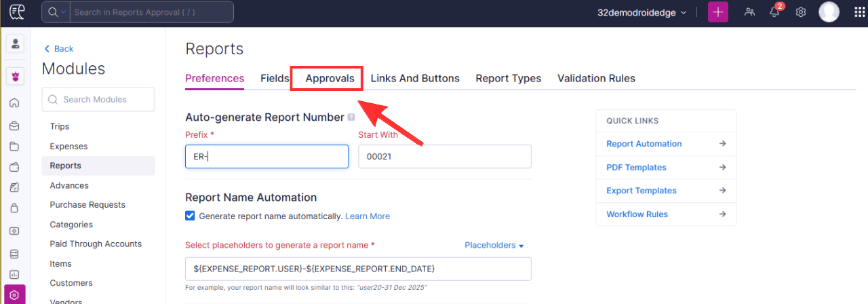Image resolution: width=868 pixels, height=304 pixels.
Task: Click the crown icon in left sidebar
Action: (x=15, y=75)
